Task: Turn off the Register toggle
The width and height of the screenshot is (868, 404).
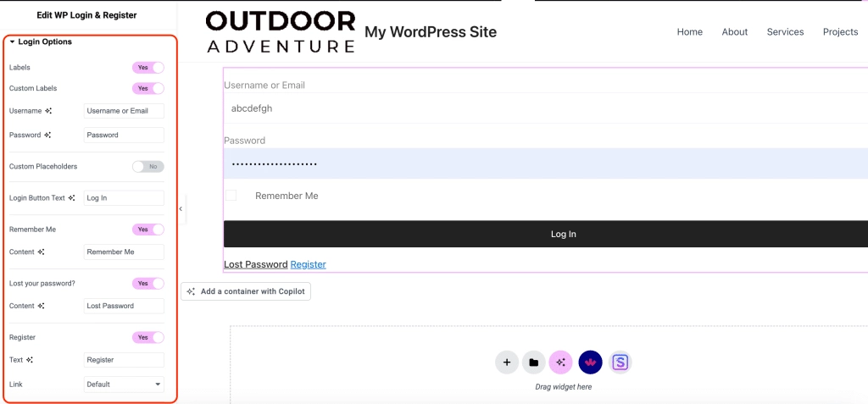Action: pyautogui.click(x=147, y=337)
